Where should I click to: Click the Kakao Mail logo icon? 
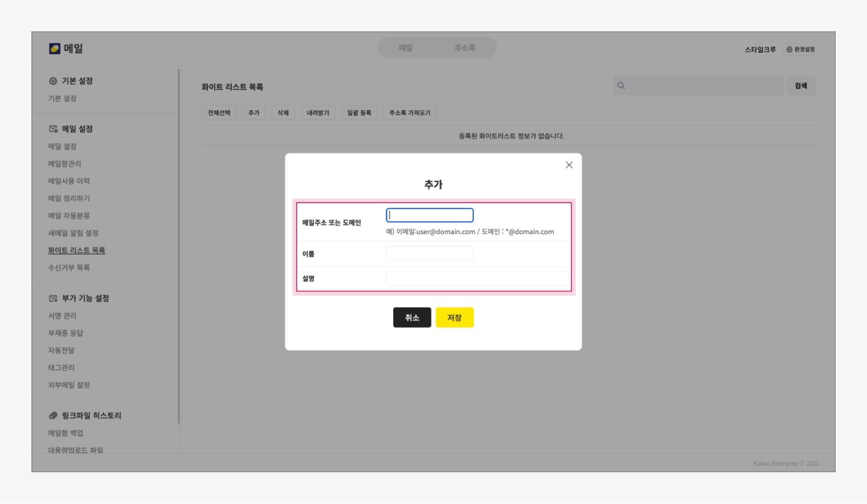[x=55, y=49]
